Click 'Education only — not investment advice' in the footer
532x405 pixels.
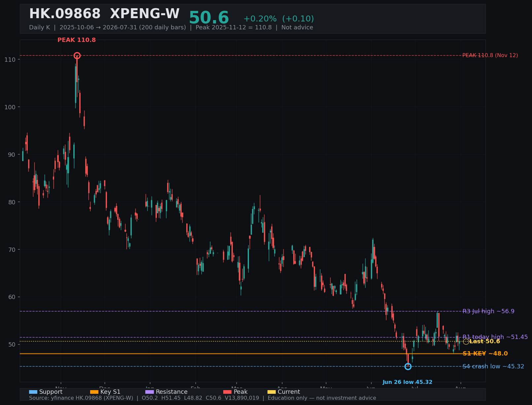coord(322,398)
